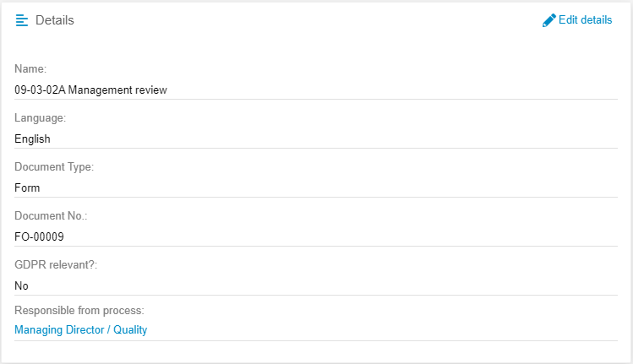Open the Edit details link
Image resolution: width=633 pixels, height=364 pixels.
[585, 20]
